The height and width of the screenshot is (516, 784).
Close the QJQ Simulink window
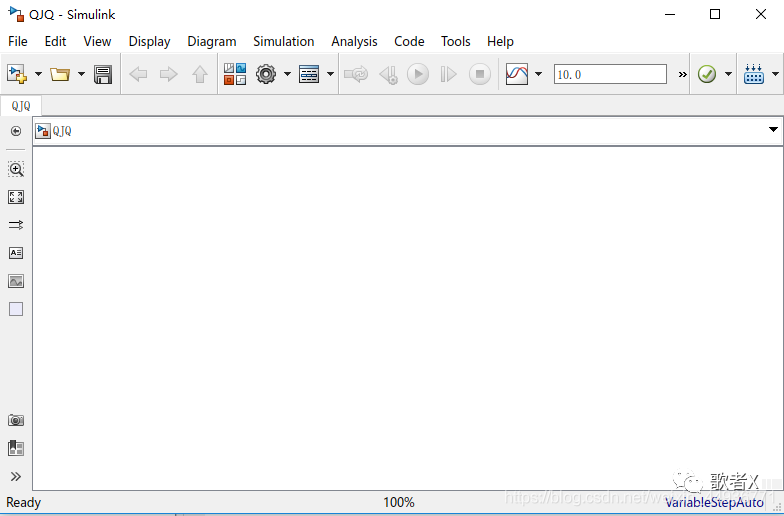pyautogui.click(x=760, y=14)
